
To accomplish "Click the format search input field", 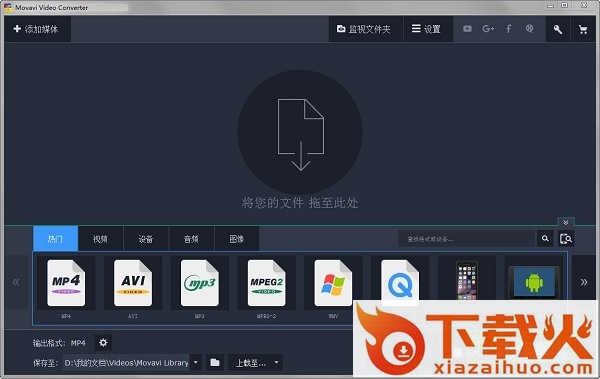I will pos(466,239).
